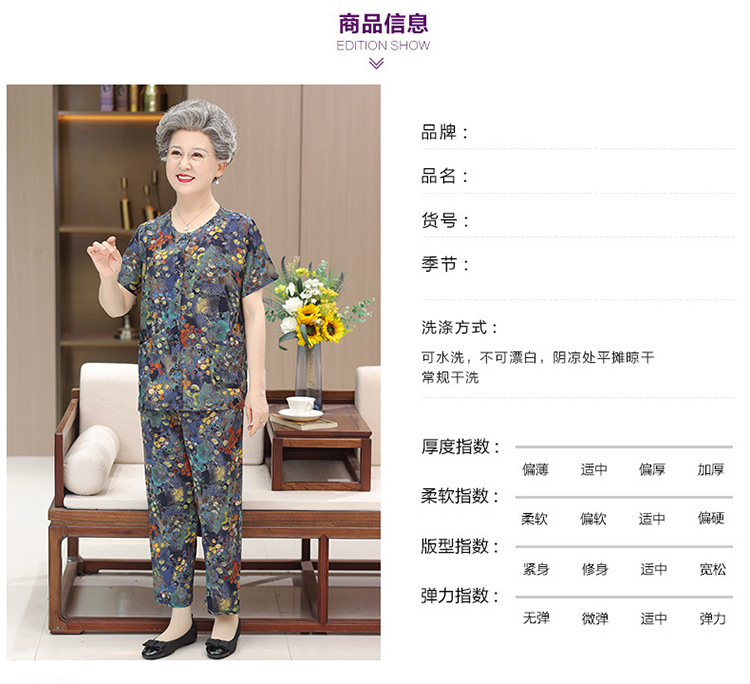This screenshot has width=750, height=684.
Task: Select 偏软 softness option
Action: (594, 519)
